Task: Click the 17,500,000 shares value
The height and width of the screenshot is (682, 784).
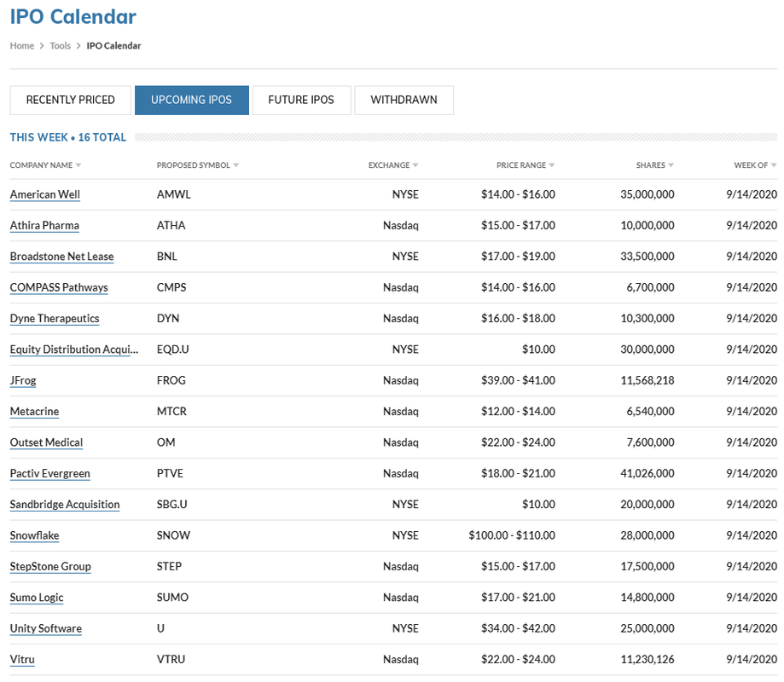Action: point(648,567)
